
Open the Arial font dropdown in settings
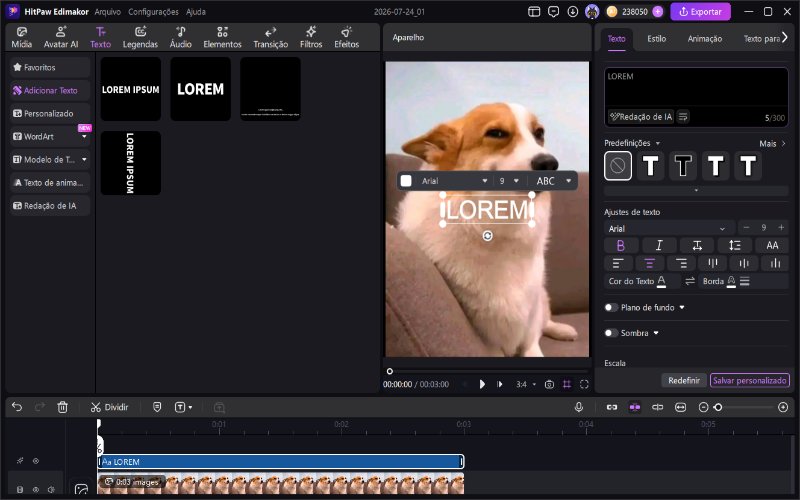669,229
